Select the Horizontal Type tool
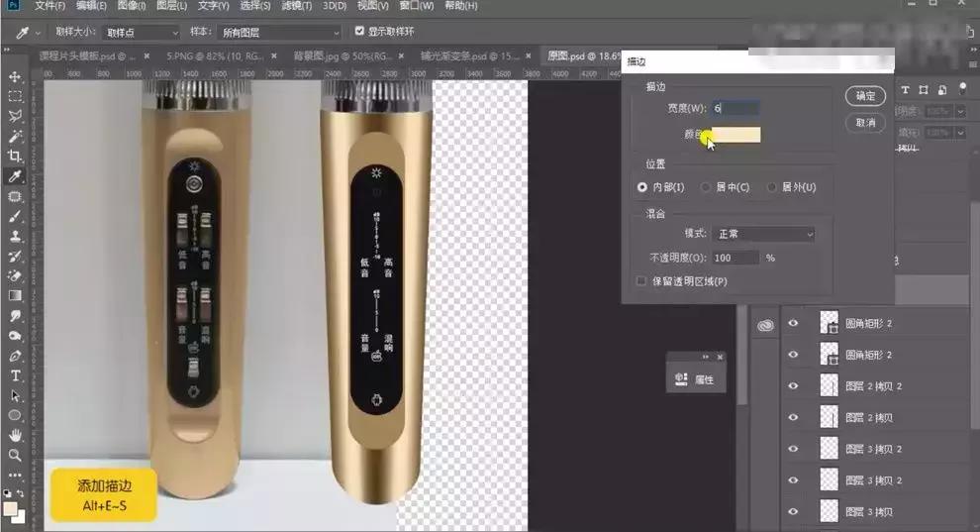The image size is (980, 532). point(15,375)
